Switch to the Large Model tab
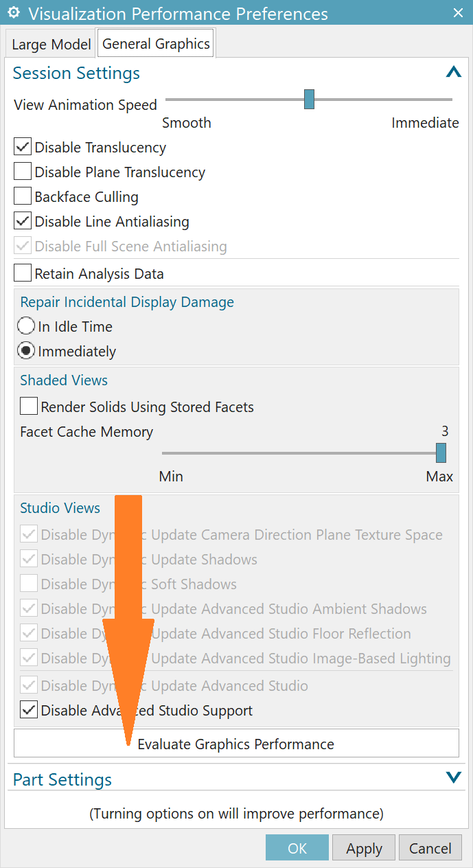This screenshot has height=868, width=473. 51,45
